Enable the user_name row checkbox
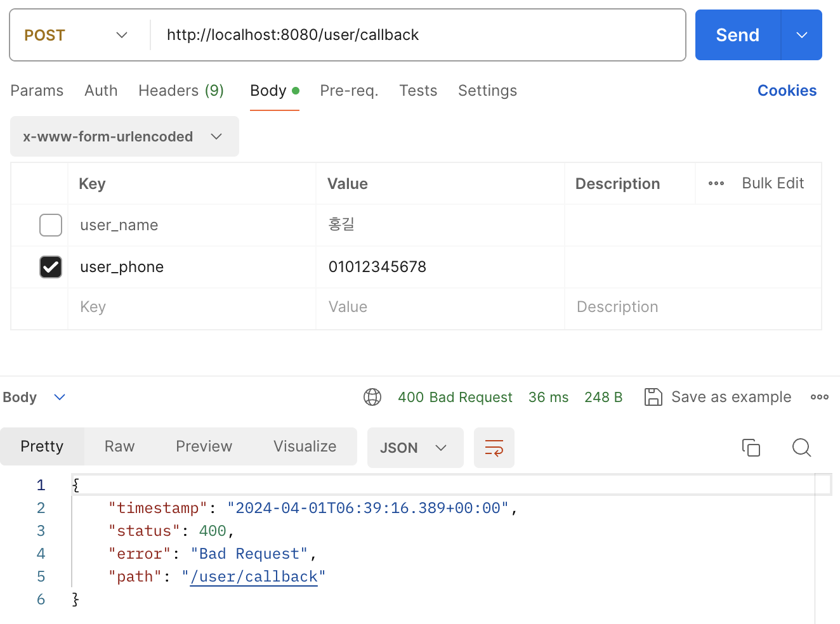The width and height of the screenshot is (840, 624). click(x=51, y=225)
